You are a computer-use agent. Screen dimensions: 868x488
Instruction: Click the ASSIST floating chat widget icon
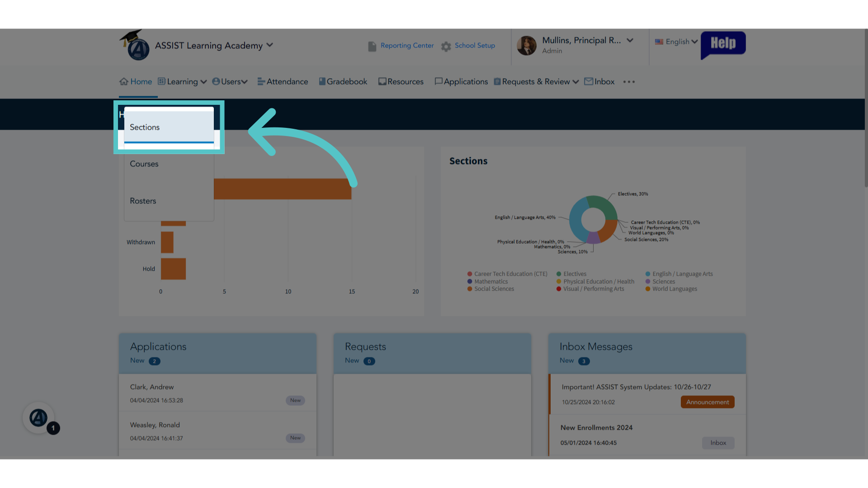click(38, 418)
